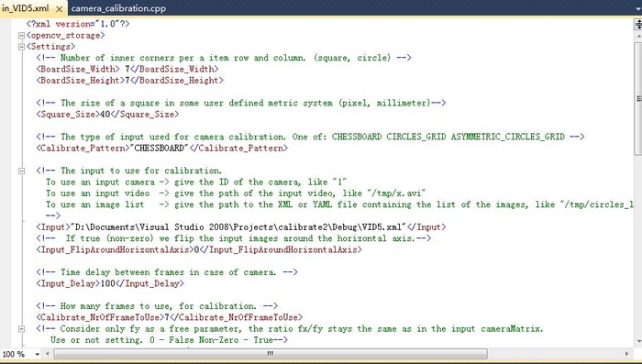Open the 100 % zoom dropdown
The image size is (642, 364).
(38, 354)
